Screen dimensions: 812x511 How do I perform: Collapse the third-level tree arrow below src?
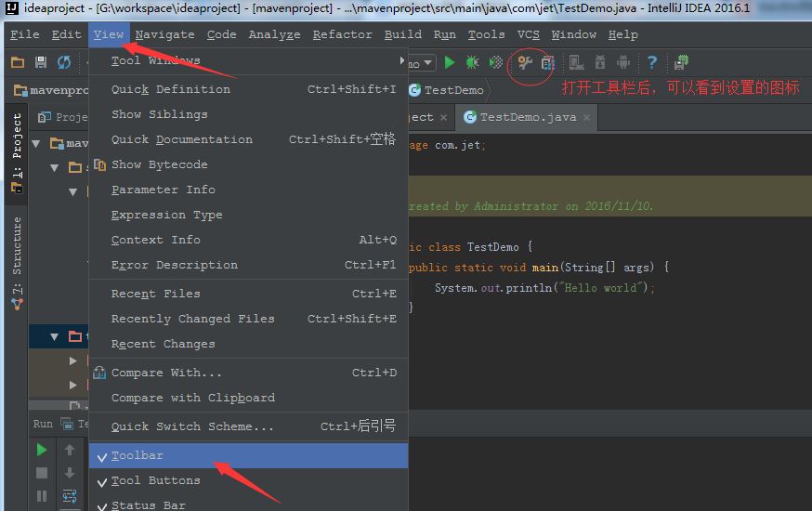pyautogui.click(x=73, y=192)
